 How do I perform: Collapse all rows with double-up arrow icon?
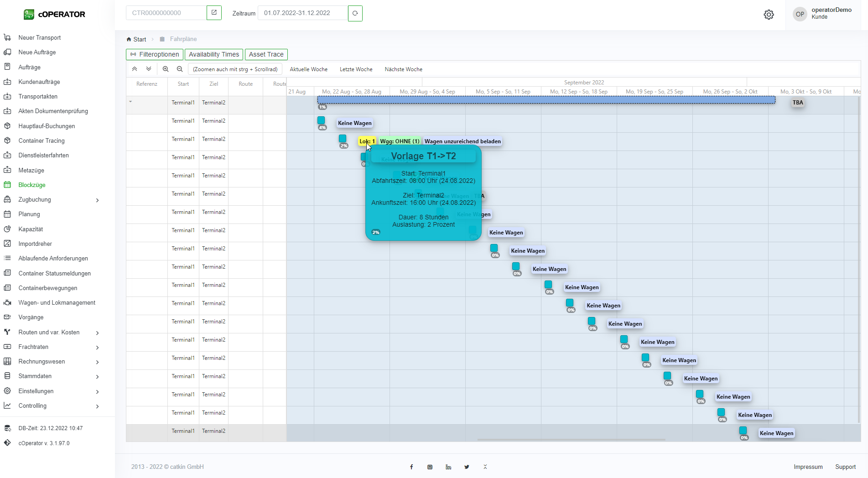point(135,69)
